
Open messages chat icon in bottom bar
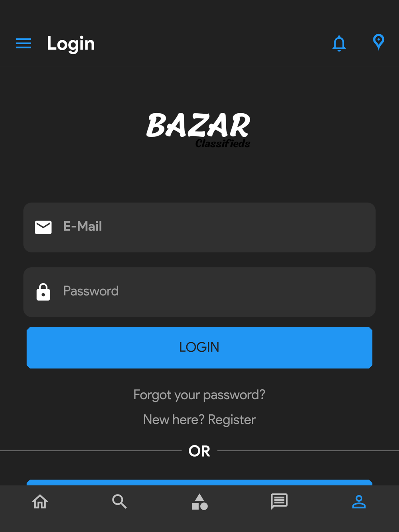279,501
